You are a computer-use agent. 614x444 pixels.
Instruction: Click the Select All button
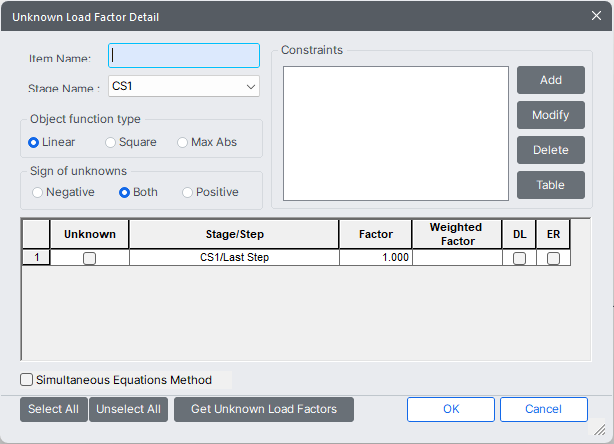54,410
